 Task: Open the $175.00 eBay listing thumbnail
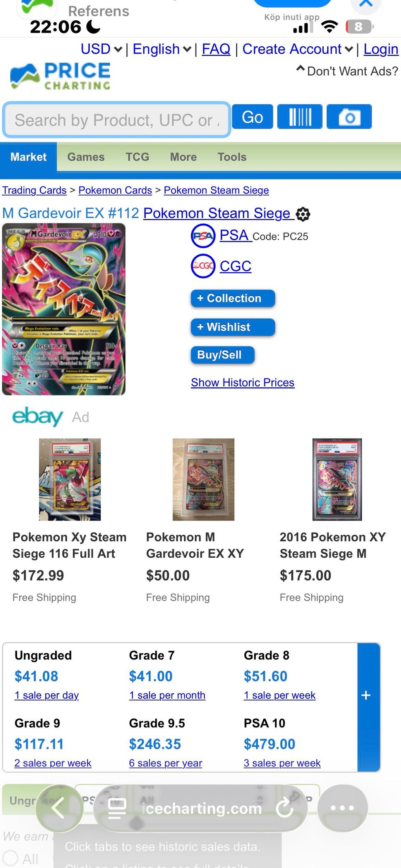[337, 479]
